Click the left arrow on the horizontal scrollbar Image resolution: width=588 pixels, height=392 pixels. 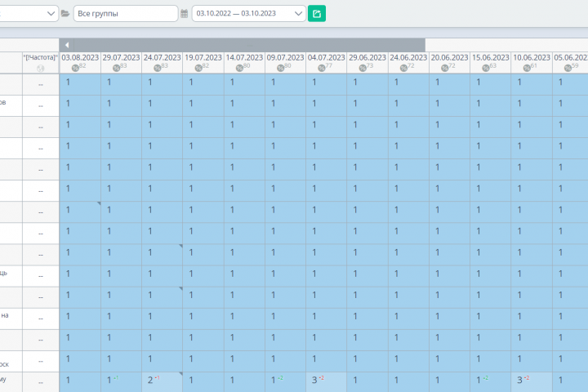[x=67, y=45]
